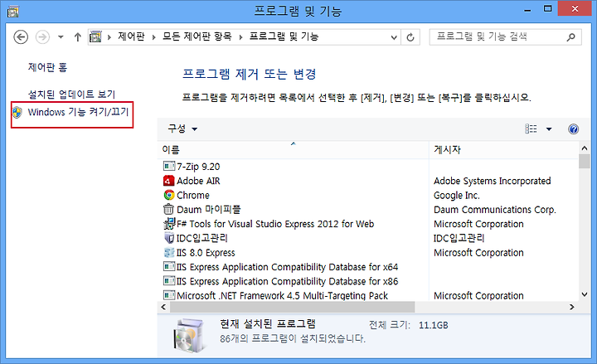Select the 7-Zip 9.20 entry
Viewport: 597px width, 364px height.
coord(198,167)
